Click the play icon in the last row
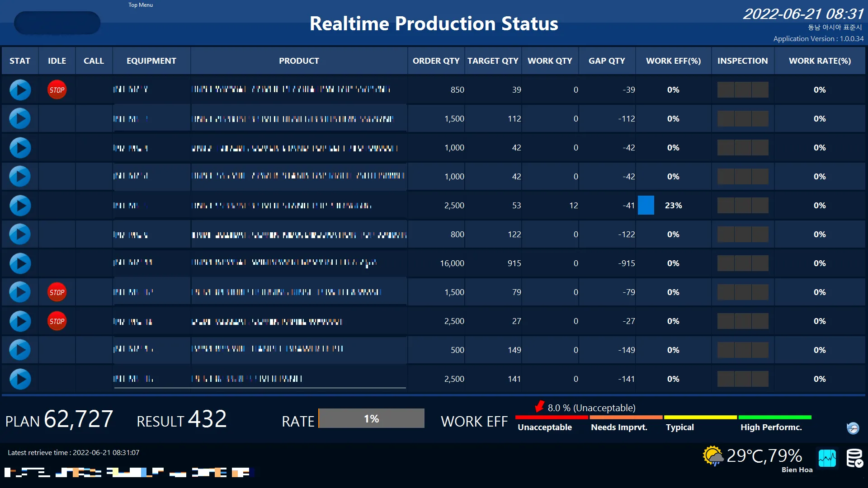The width and height of the screenshot is (868, 488). pos(20,379)
